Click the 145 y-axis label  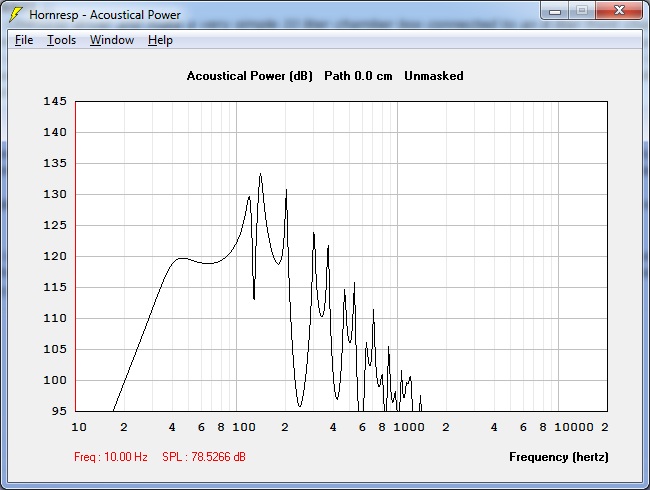[x=55, y=101]
